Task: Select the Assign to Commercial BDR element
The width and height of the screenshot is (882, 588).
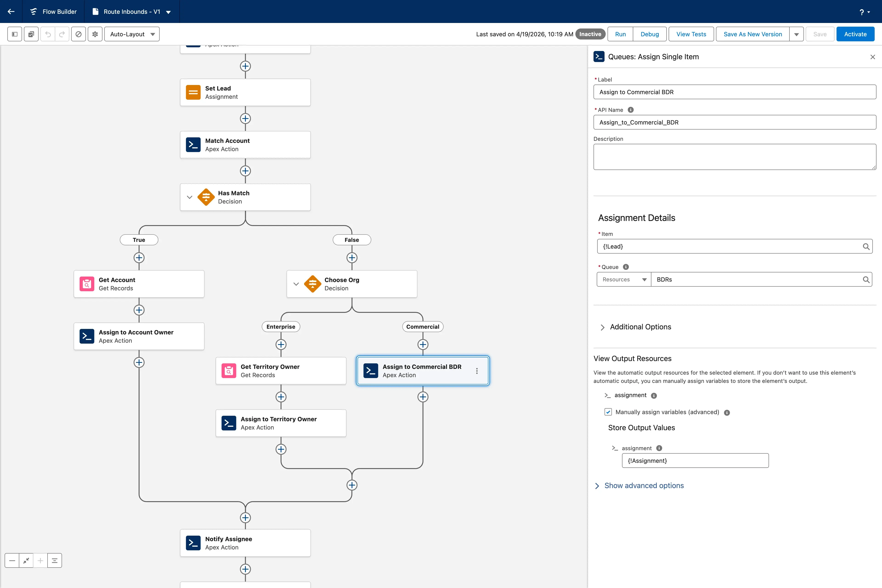Action: point(423,371)
